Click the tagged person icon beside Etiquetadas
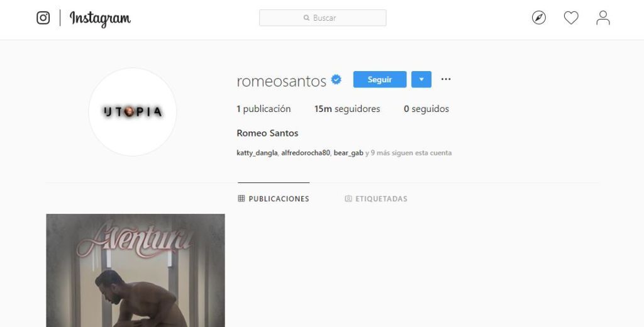The image size is (644, 327). tap(348, 199)
